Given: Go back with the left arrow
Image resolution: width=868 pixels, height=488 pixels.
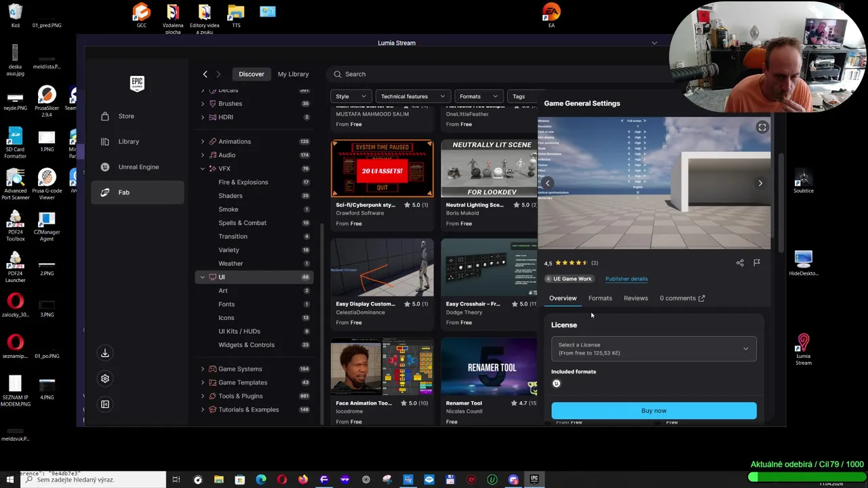Looking at the screenshot, I should point(205,74).
